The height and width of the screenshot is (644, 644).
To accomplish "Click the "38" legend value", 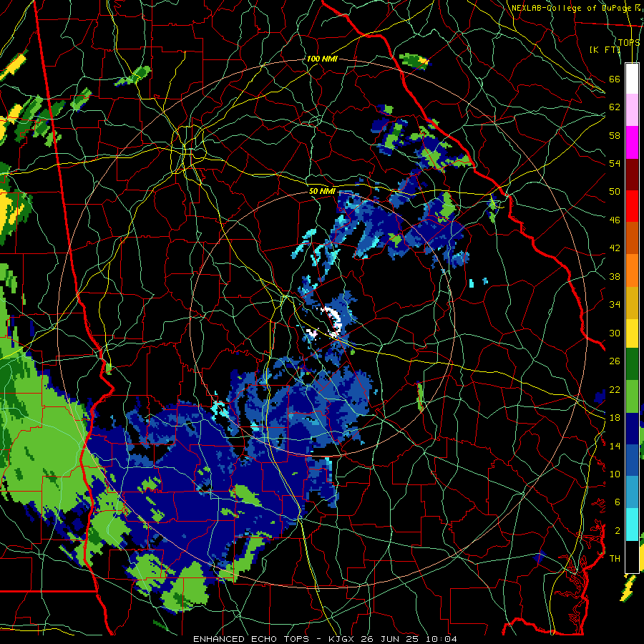I will pos(615,277).
